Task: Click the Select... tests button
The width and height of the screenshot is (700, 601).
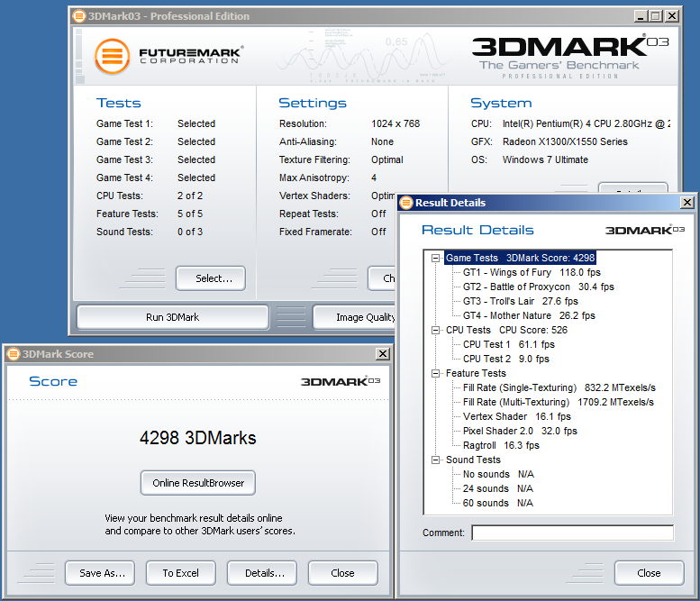Action: 211,278
